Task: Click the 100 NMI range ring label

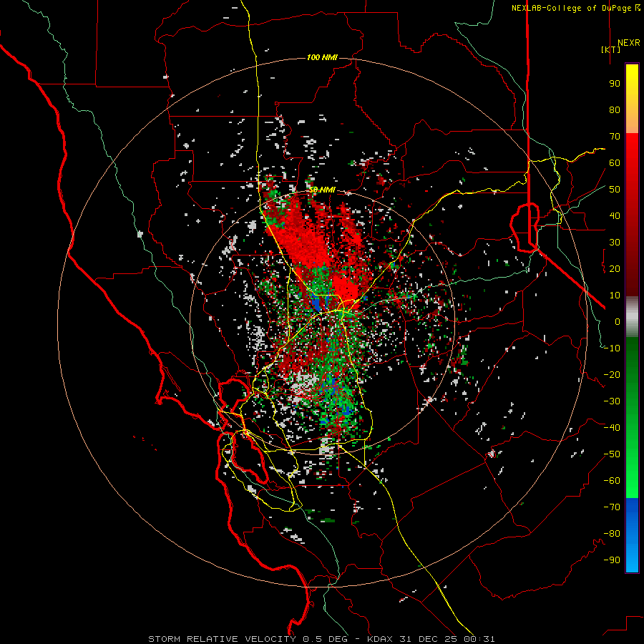Action: point(322,57)
